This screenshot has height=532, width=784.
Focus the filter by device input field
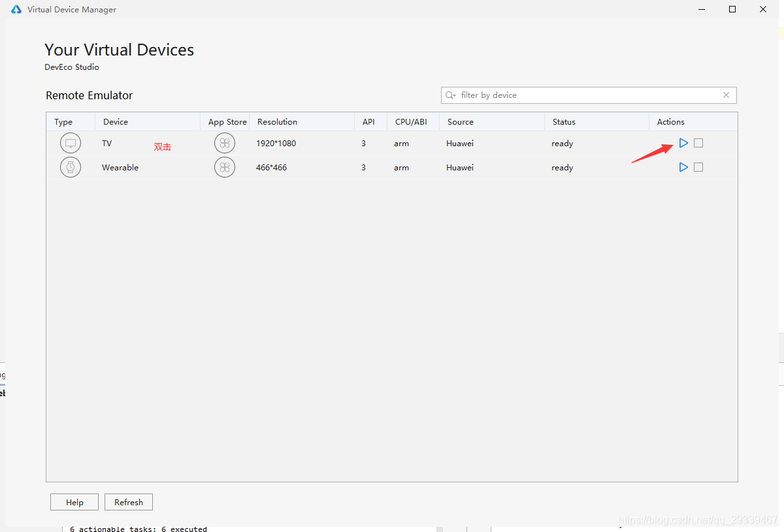click(x=589, y=95)
